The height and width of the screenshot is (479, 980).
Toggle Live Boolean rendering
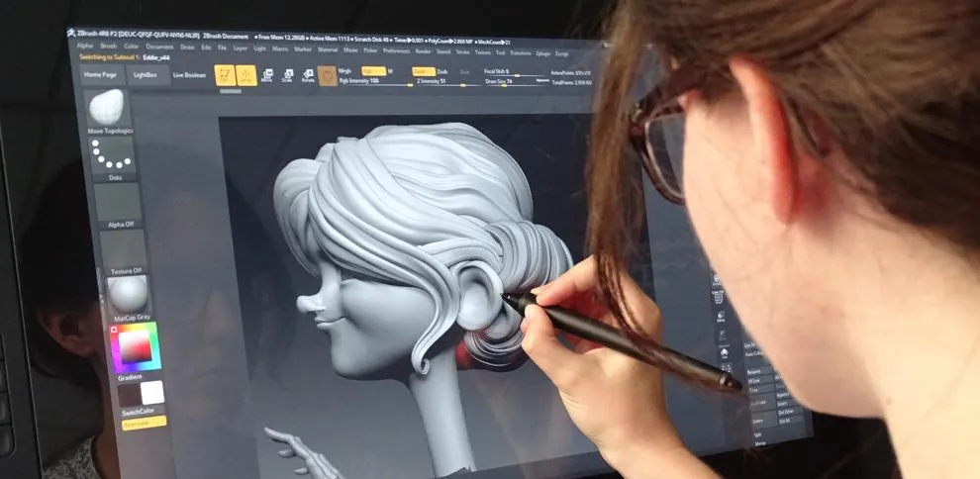(189, 75)
